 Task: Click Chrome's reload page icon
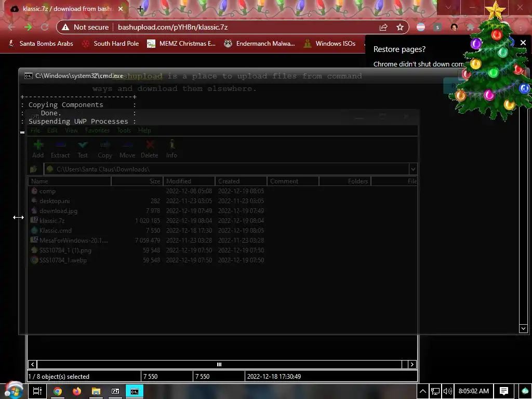[x=45, y=27]
